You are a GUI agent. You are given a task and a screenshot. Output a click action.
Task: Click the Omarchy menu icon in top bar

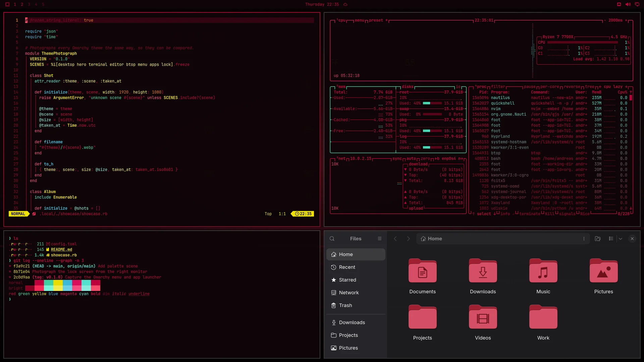click(7, 4)
